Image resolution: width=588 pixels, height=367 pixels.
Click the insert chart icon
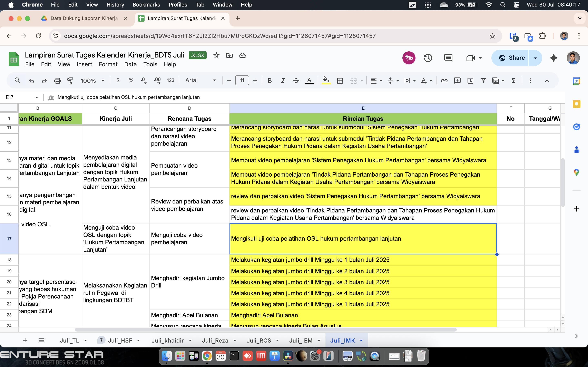470,81
